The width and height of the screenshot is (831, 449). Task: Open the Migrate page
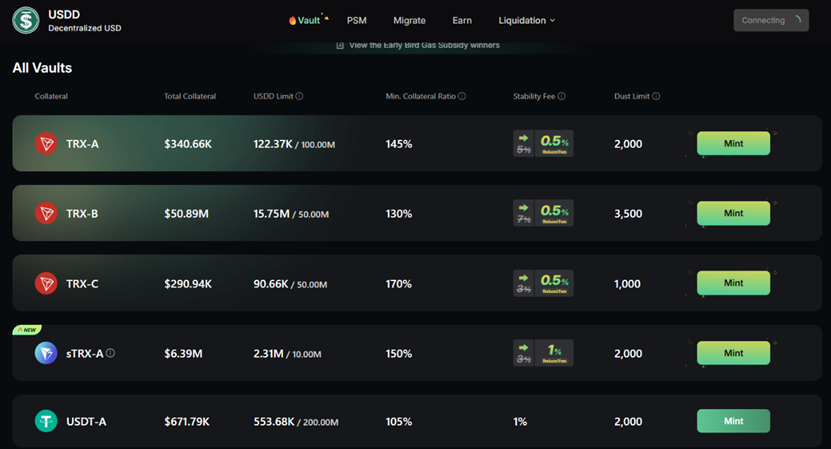(x=409, y=20)
